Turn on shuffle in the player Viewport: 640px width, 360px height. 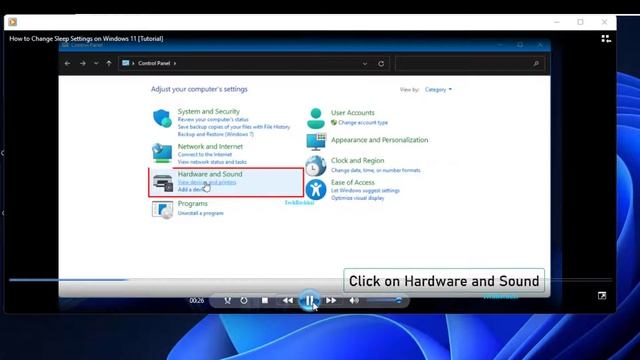pos(227,300)
